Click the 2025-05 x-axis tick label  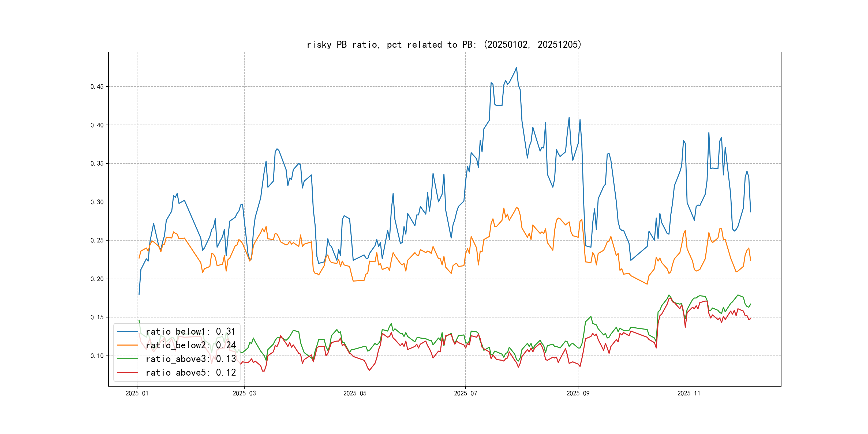pyautogui.click(x=355, y=393)
